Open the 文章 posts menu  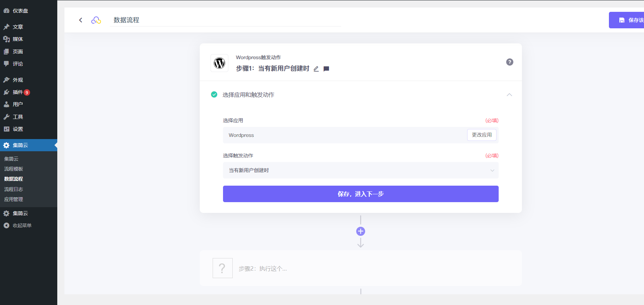click(x=29, y=27)
